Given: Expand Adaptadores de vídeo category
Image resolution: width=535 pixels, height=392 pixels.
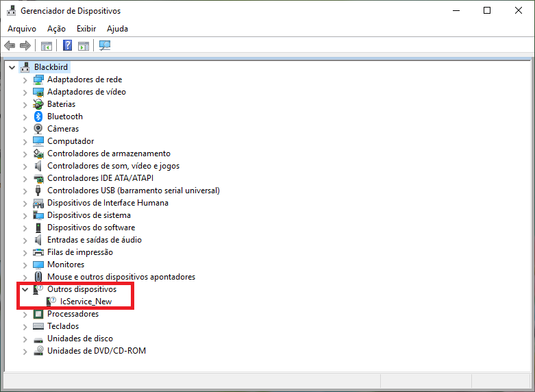Looking at the screenshot, I should 25,93.
